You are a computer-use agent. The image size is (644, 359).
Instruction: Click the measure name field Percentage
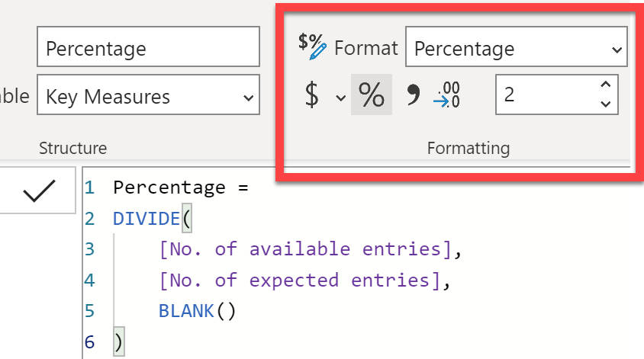click(x=148, y=46)
